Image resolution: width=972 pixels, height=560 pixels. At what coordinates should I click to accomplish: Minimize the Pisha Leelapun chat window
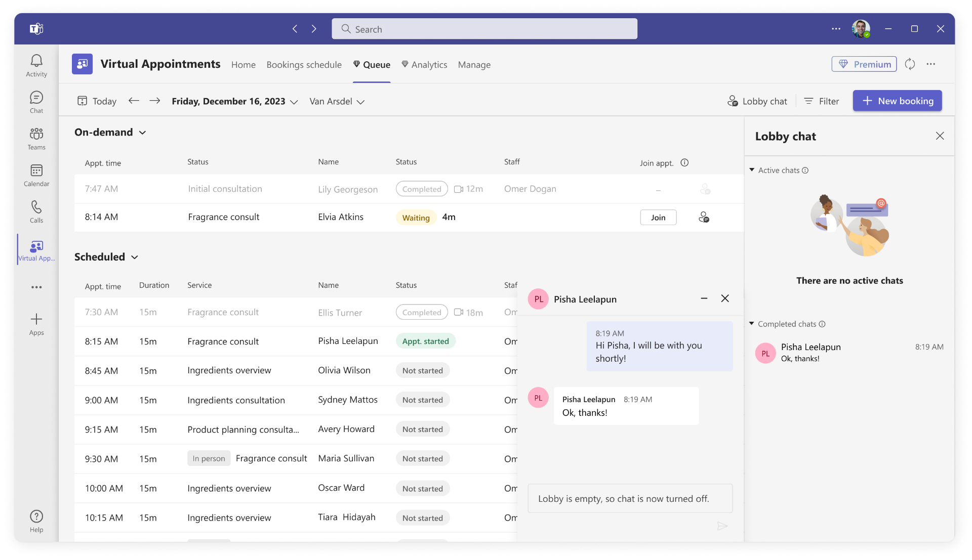(704, 298)
